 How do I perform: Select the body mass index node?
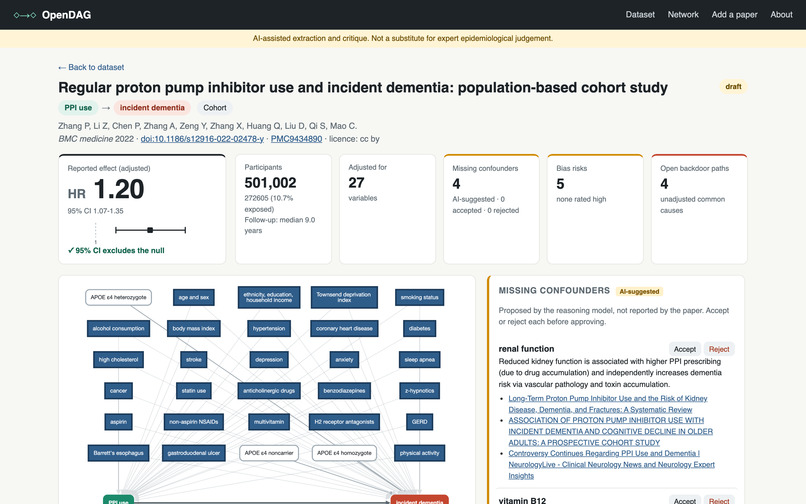pyautogui.click(x=194, y=329)
